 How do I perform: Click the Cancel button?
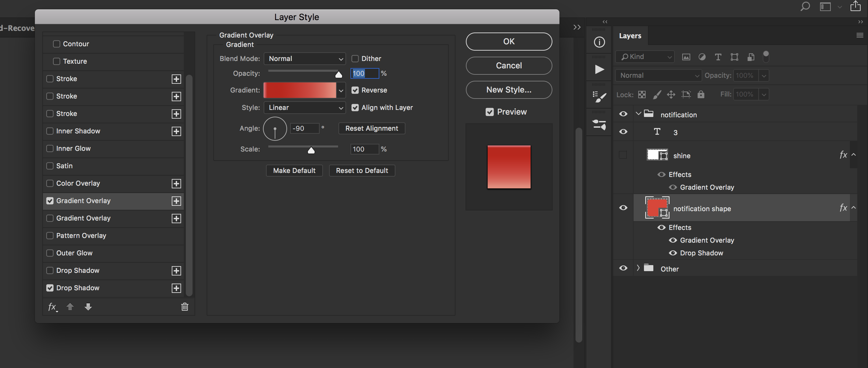pos(509,66)
